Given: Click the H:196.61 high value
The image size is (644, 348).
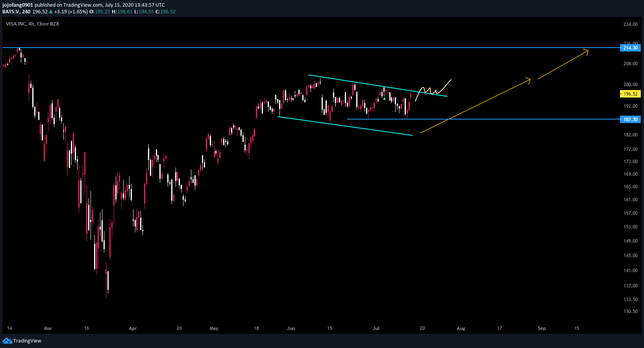Looking at the screenshot, I should tap(122, 12).
